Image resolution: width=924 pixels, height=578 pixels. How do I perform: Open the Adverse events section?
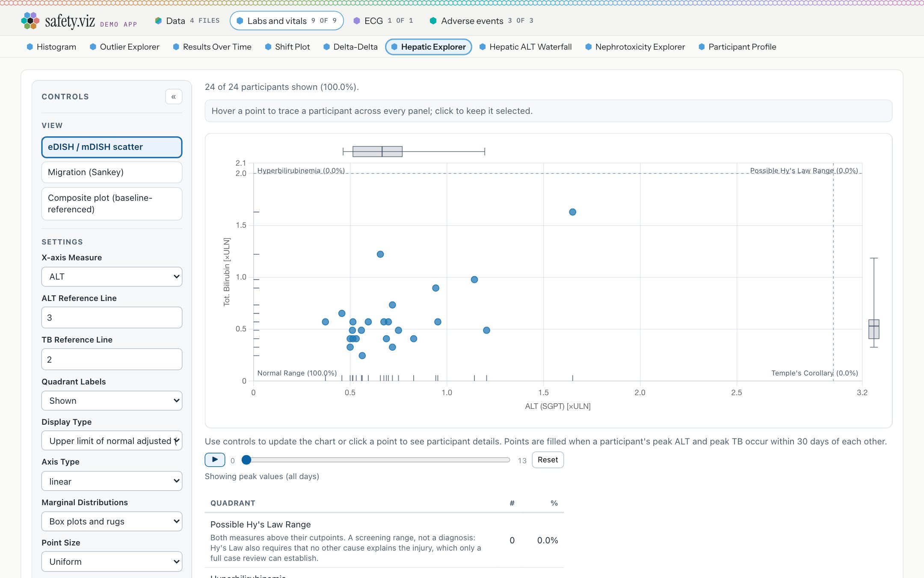click(x=482, y=21)
